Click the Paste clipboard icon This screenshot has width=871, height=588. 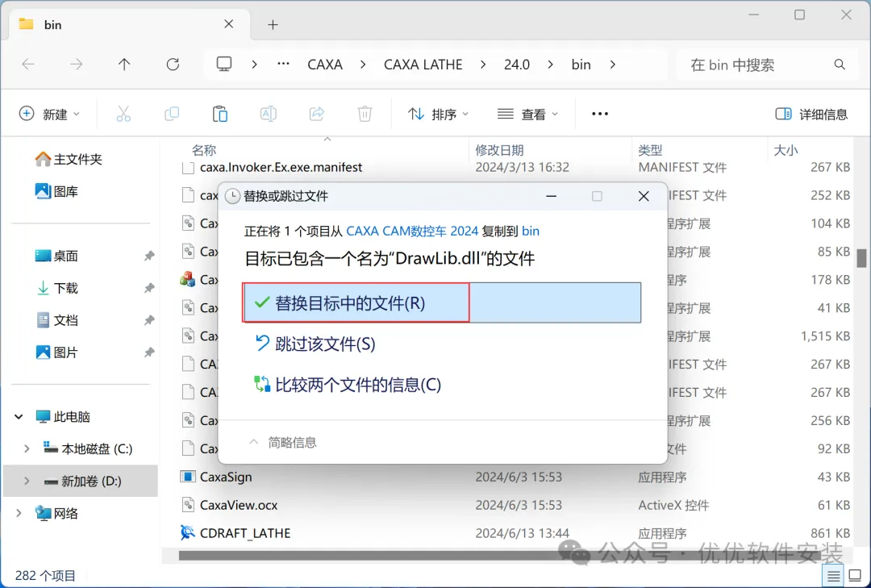[x=220, y=114]
